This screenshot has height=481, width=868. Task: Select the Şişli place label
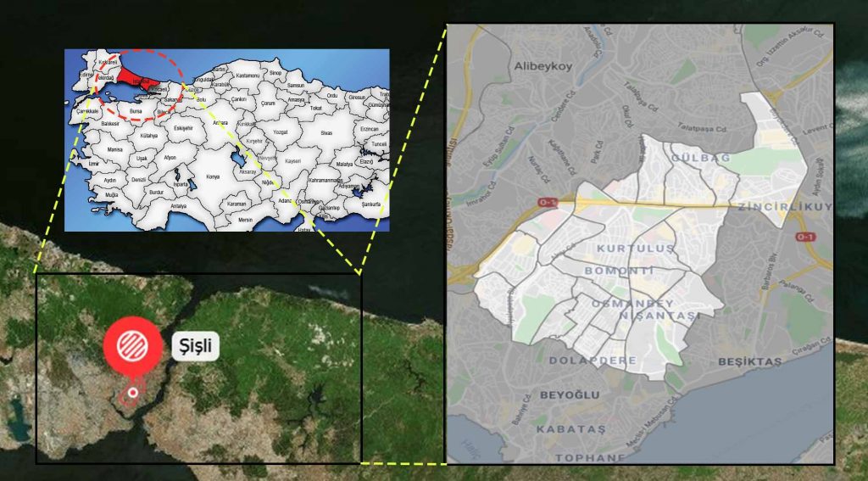(x=196, y=346)
